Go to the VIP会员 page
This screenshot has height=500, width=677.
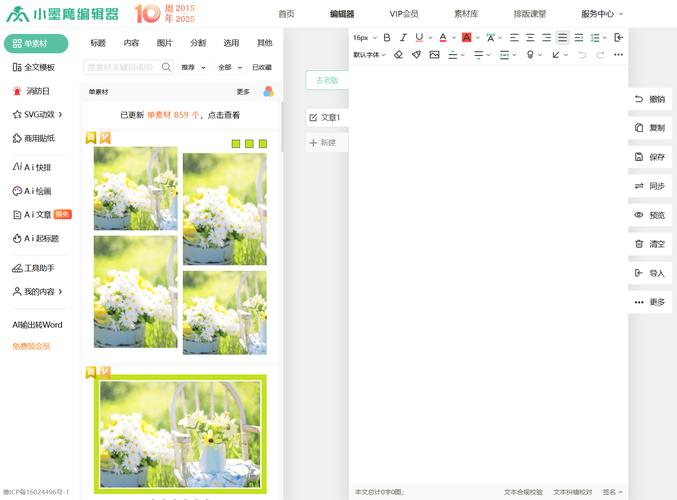pyautogui.click(x=404, y=14)
